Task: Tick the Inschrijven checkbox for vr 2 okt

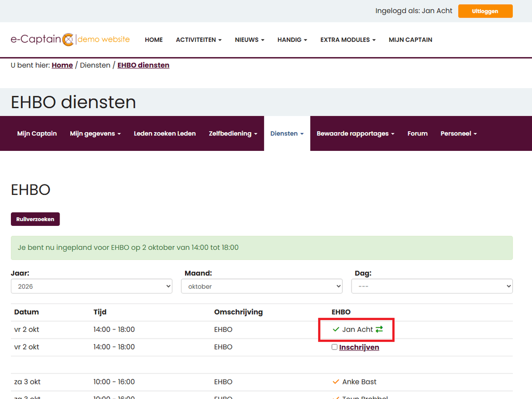Action: (335, 347)
